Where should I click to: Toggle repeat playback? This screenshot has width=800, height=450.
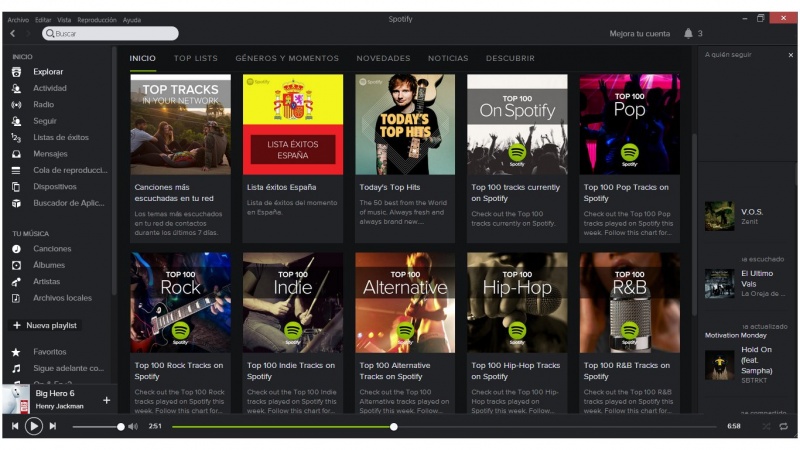784,426
